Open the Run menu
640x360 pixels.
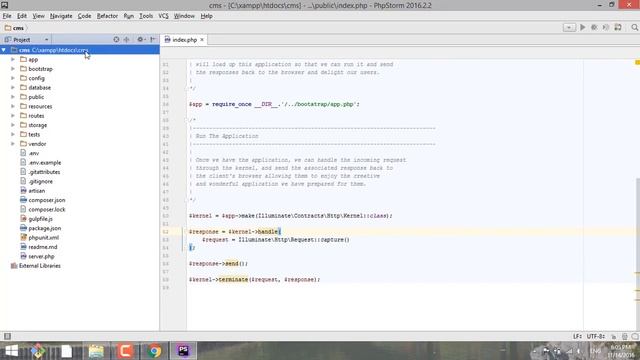pyautogui.click(x=129, y=16)
